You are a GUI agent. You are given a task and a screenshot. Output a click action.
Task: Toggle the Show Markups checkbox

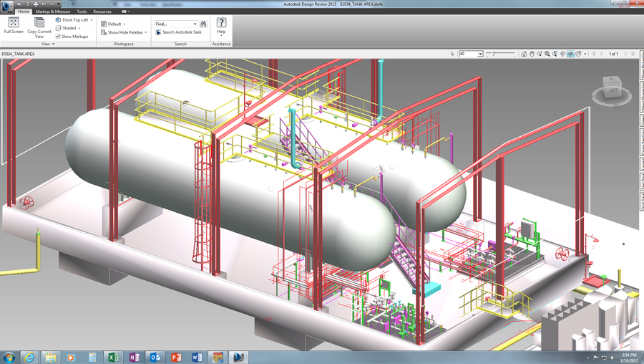(59, 37)
